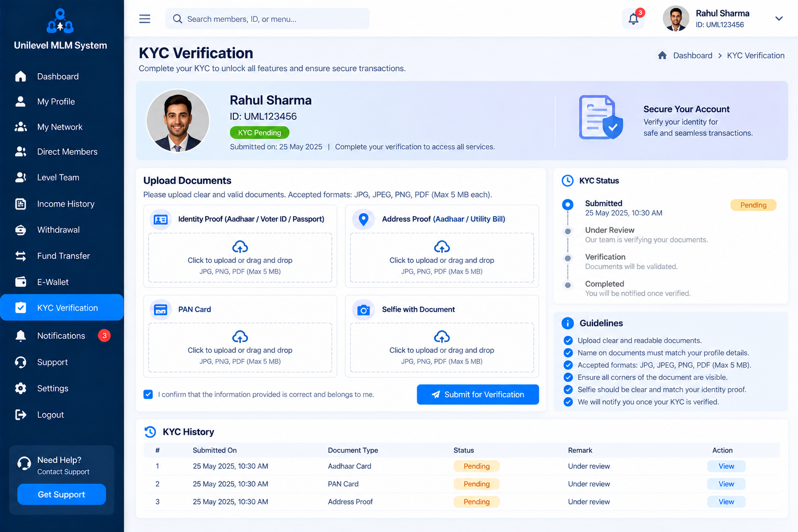View the Address Proof history entry
The width and height of the screenshot is (798, 532).
click(726, 502)
